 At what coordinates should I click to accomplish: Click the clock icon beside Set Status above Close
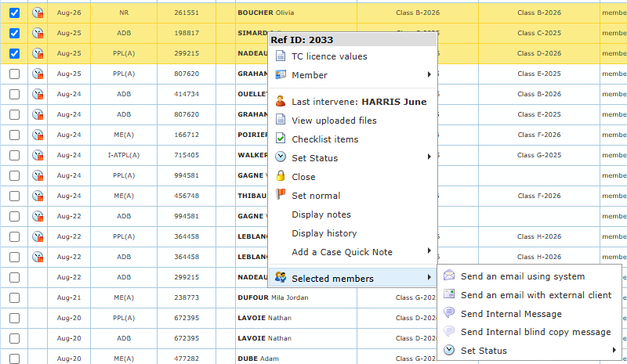(281, 157)
